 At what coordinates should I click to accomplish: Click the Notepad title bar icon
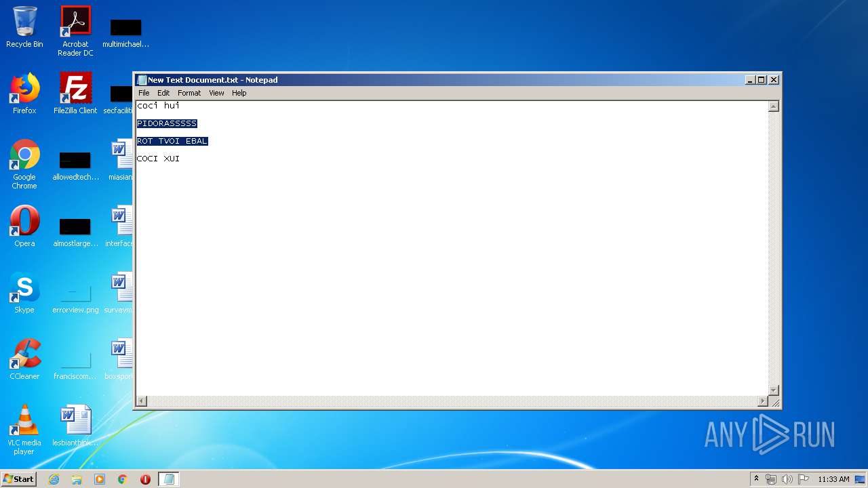(142, 80)
